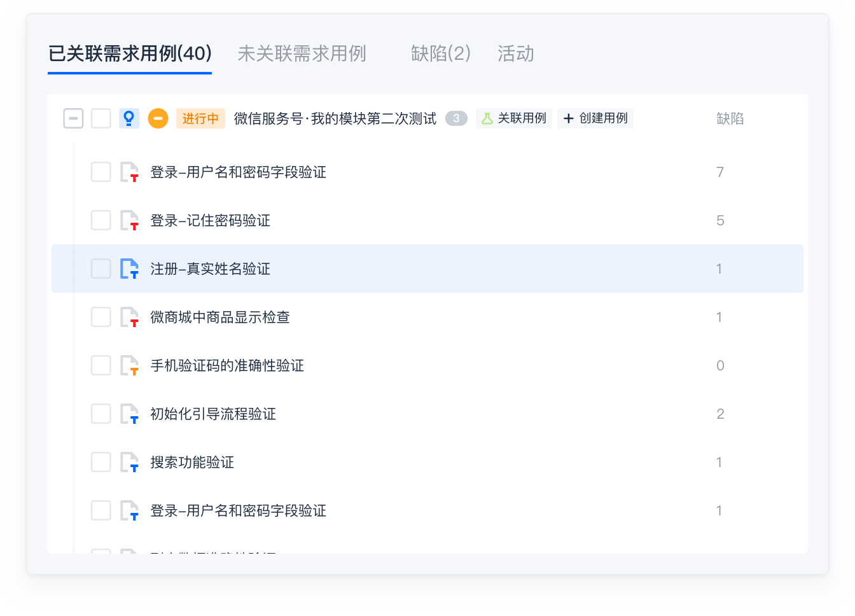Check the requirement-level select-all checkbox in the header row

(x=101, y=118)
